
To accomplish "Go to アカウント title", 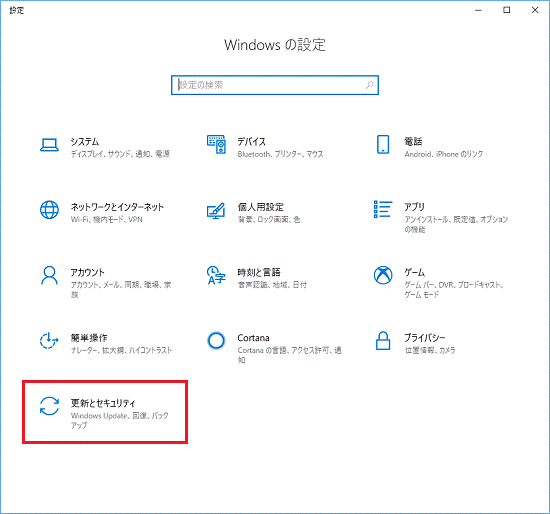I will tap(87, 273).
